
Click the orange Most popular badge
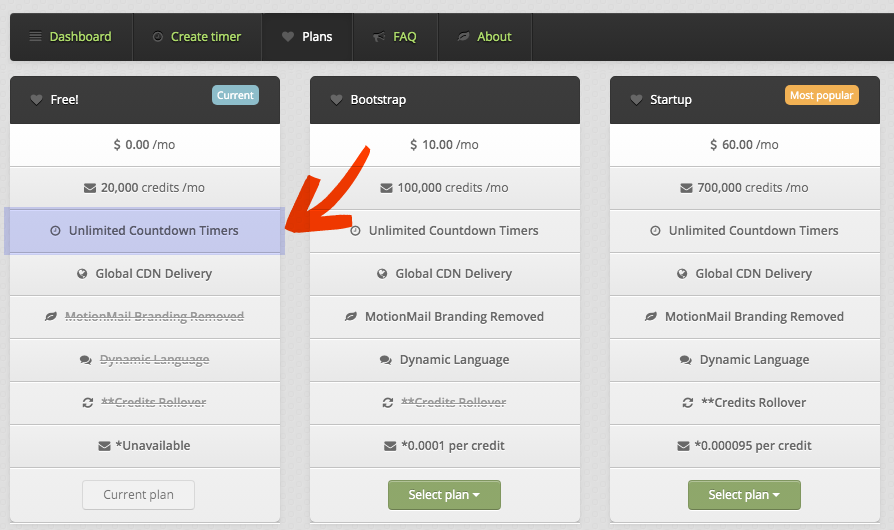821,96
